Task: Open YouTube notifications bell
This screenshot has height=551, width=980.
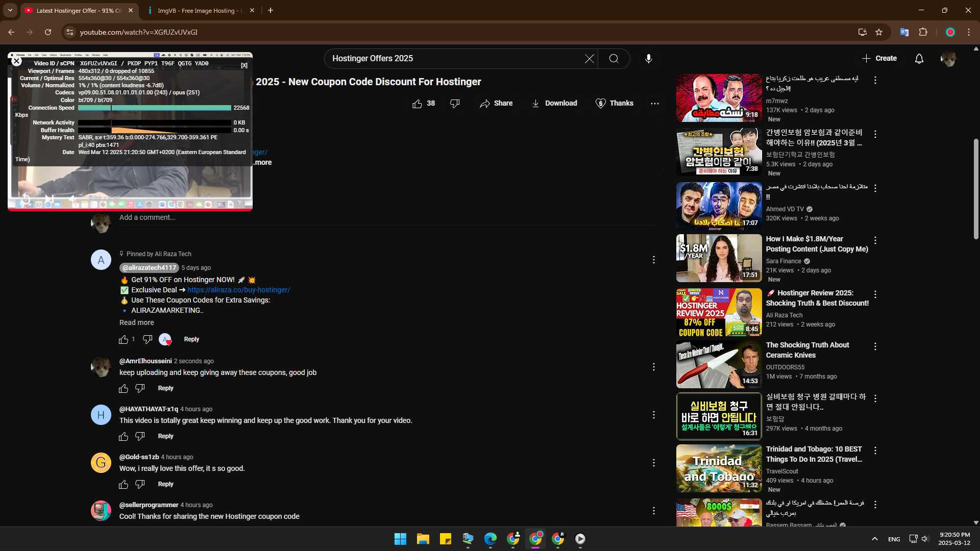Action: (919, 59)
